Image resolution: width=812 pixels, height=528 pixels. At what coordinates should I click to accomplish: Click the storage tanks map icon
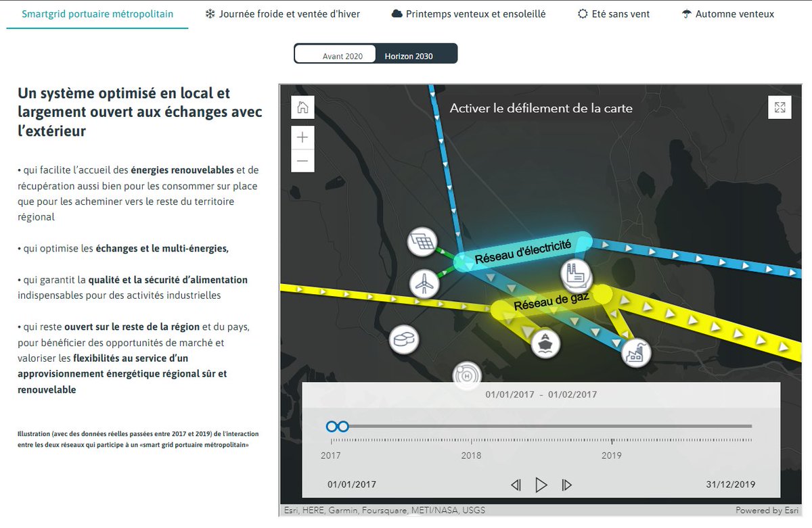[x=405, y=340]
